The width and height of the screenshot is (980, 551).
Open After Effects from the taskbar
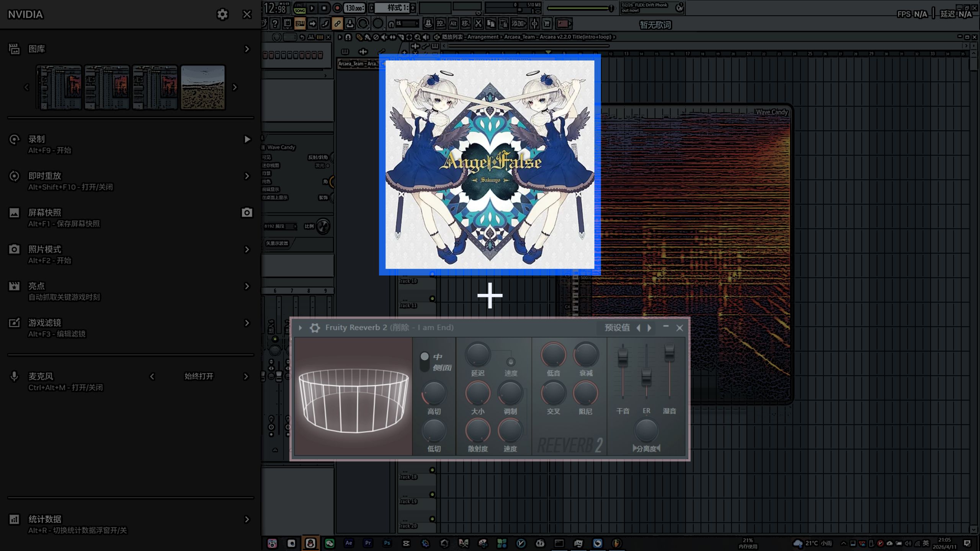(x=349, y=543)
